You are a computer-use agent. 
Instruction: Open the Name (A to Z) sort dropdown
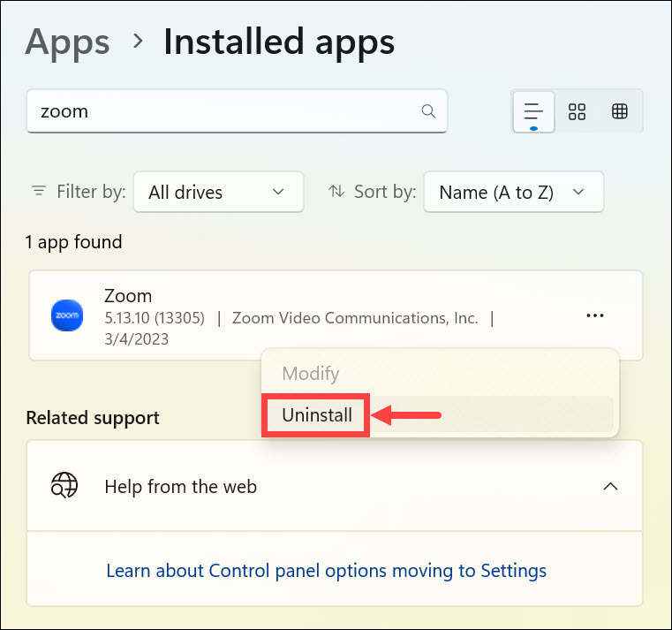513,192
